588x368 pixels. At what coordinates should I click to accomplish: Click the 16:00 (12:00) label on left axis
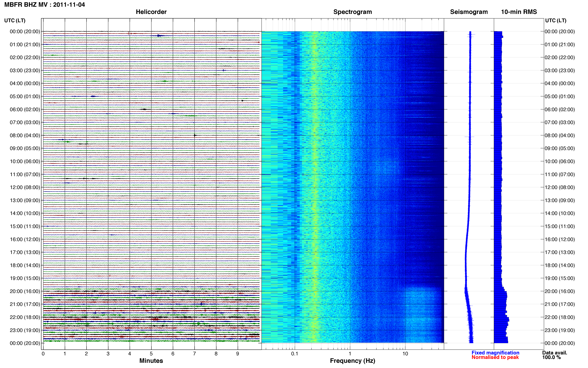tap(25, 239)
